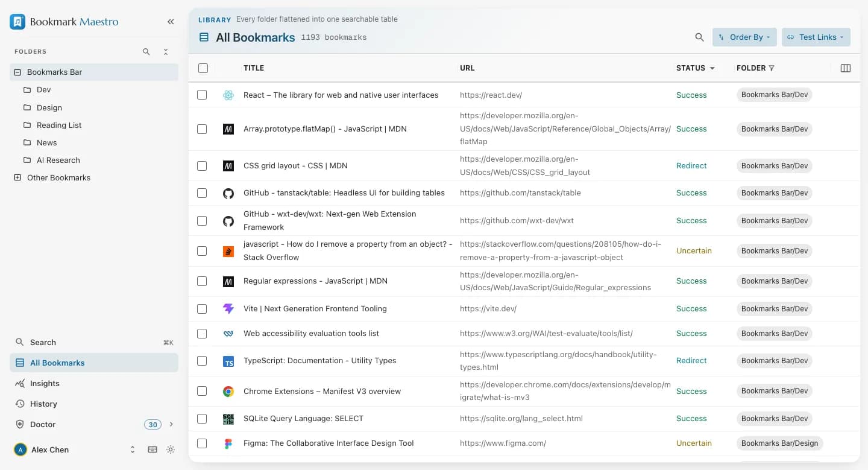Image resolution: width=868 pixels, height=470 pixels.
Task: Open the History view
Action: coord(94,404)
